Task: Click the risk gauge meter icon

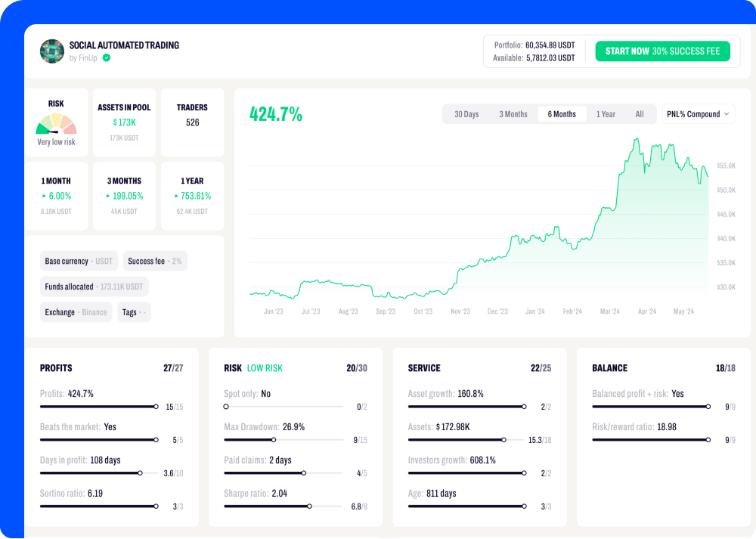Action: (56, 125)
